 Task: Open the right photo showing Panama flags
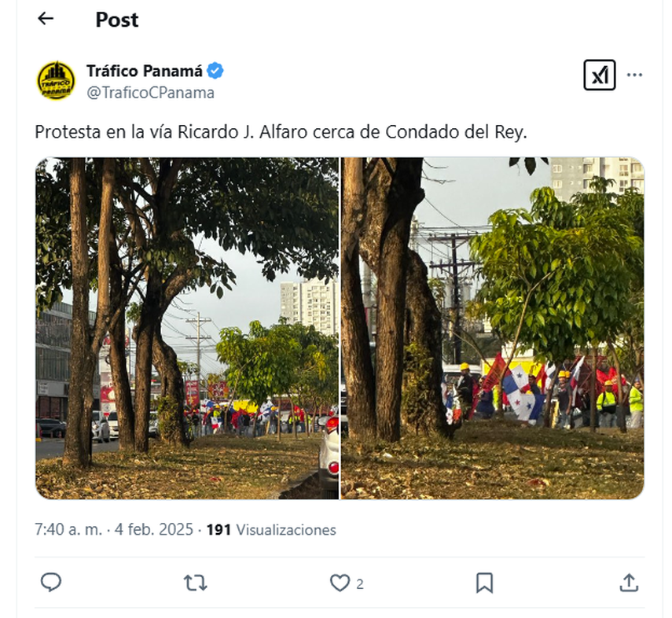coord(493,328)
